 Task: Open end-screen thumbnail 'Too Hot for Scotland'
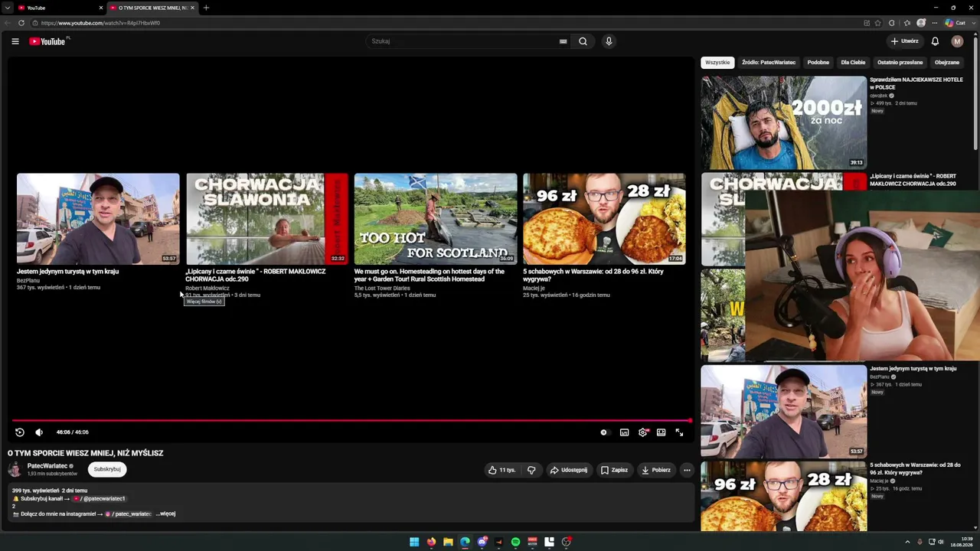[x=436, y=219]
